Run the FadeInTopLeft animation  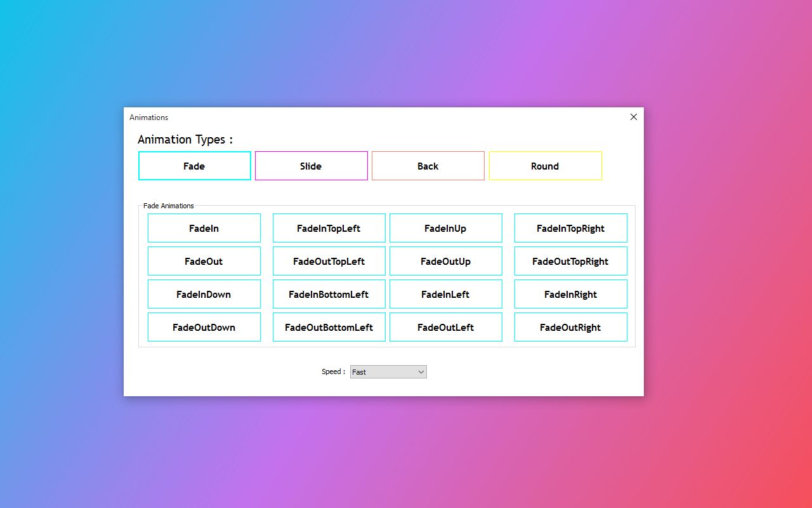pyautogui.click(x=329, y=228)
